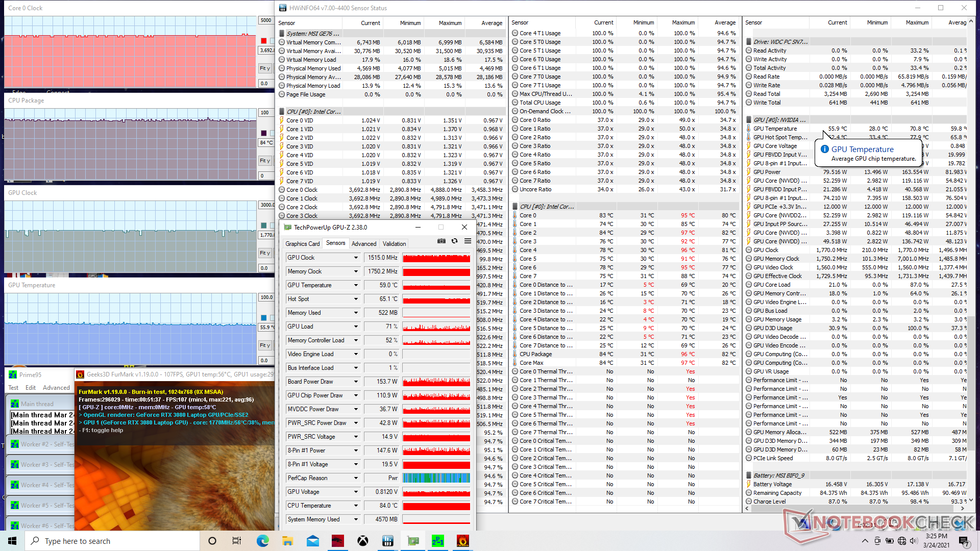Open the Memory Clock sensor dropdown

(x=356, y=271)
